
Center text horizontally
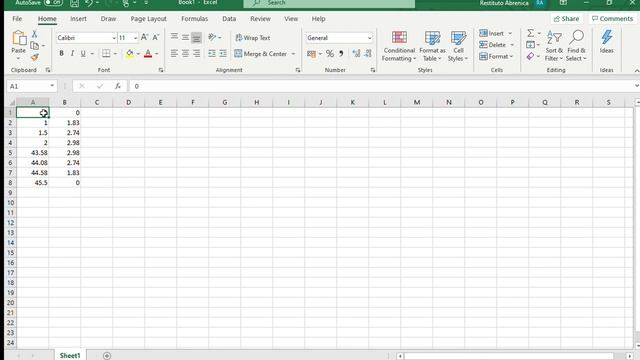[185, 53]
